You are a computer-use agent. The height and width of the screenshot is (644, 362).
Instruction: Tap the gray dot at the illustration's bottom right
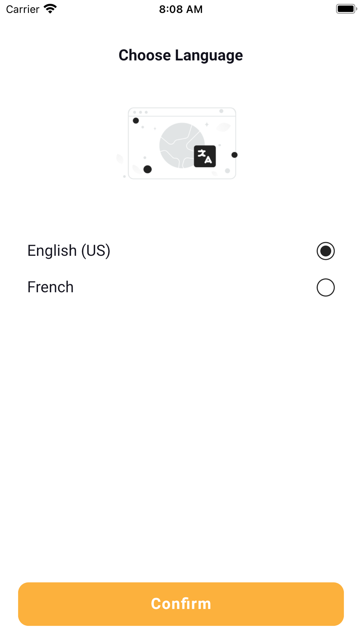point(227,171)
